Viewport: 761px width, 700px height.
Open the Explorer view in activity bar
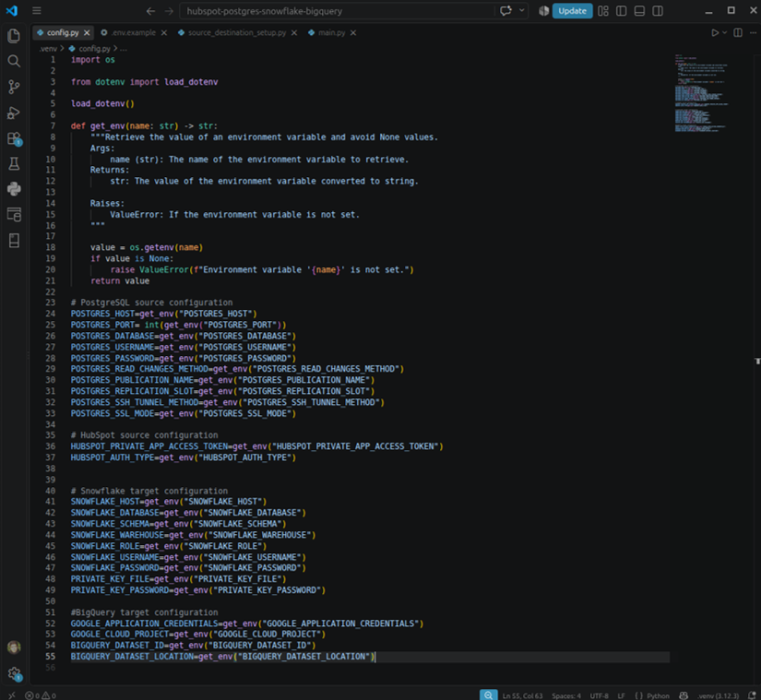point(14,35)
